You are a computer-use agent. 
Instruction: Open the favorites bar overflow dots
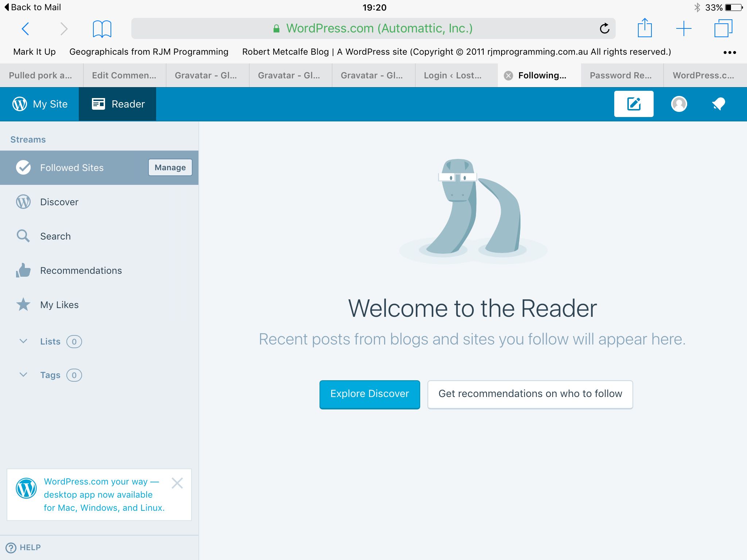(729, 52)
